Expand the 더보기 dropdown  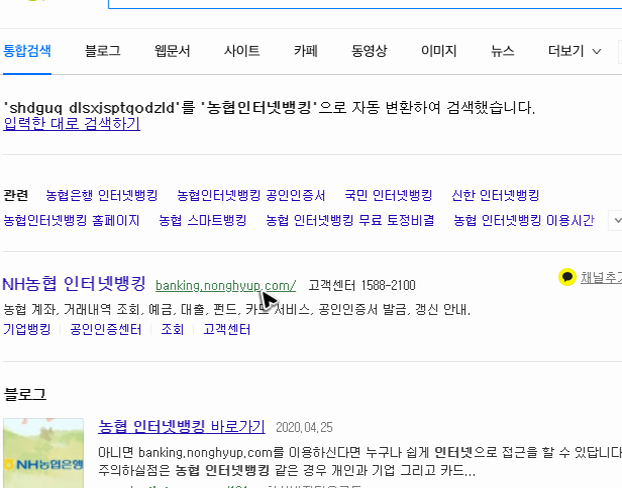[x=574, y=51]
